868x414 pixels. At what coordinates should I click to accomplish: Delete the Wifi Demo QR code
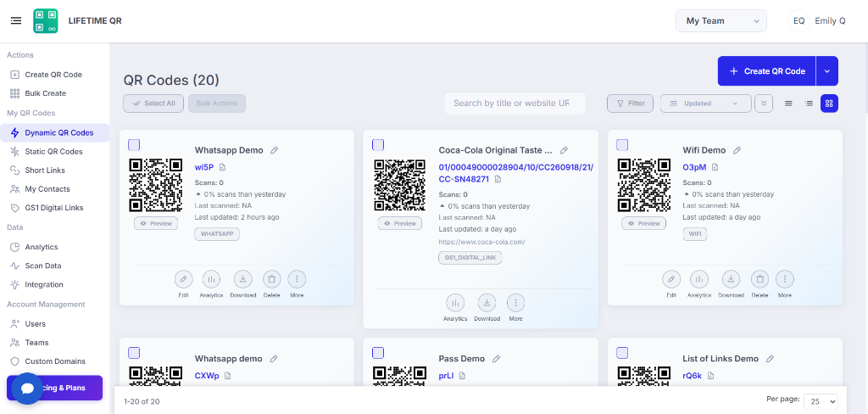pyautogui.click(x=759, y=279)
